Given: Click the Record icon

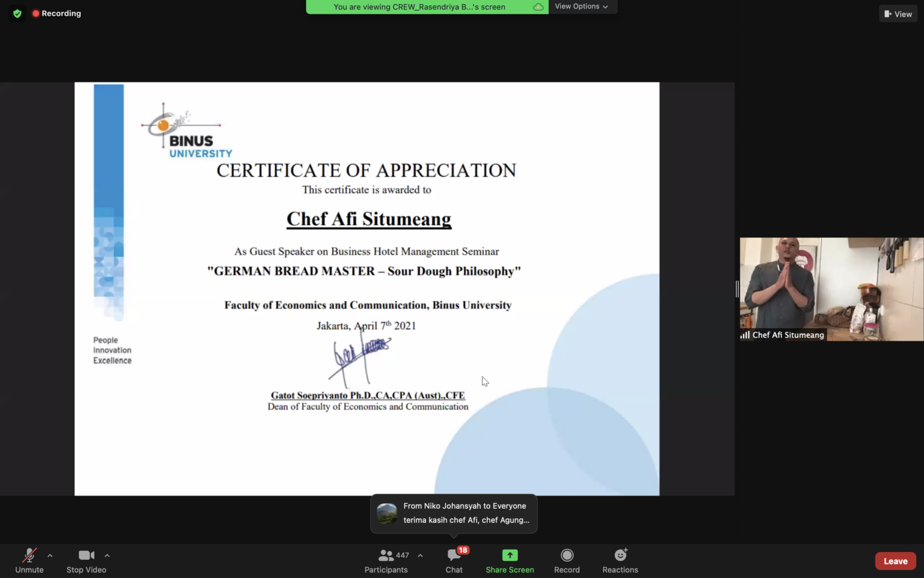Looking at the screenshot, I should (567, 555).
